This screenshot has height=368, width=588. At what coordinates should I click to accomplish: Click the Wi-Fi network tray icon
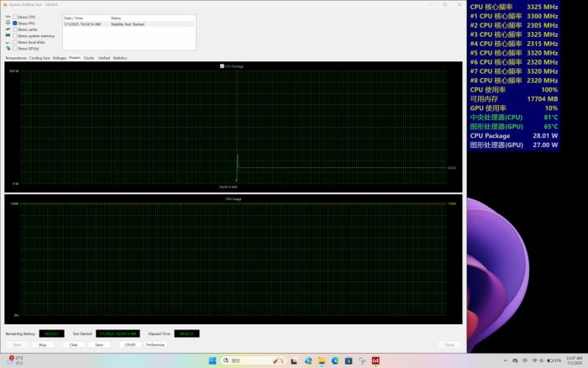tap(534, 360)
